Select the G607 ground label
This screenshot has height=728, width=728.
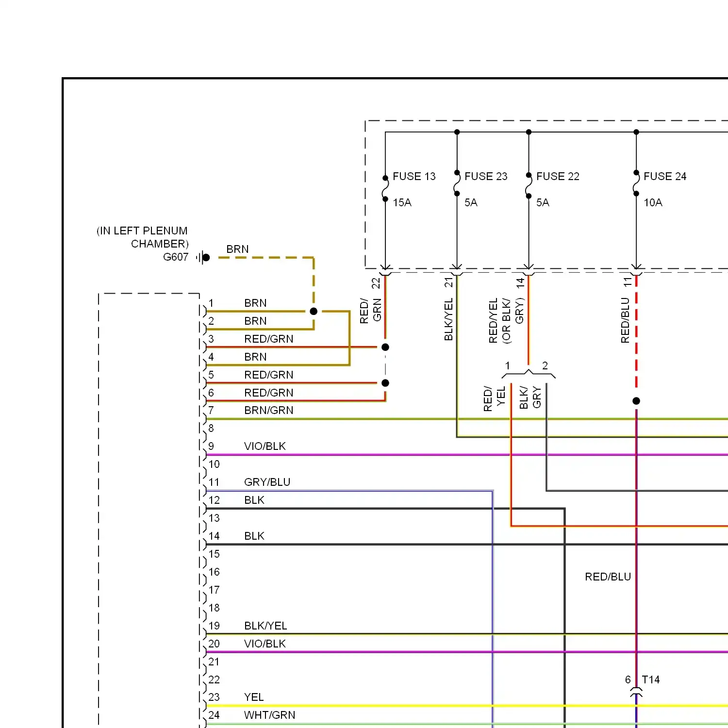176,257
